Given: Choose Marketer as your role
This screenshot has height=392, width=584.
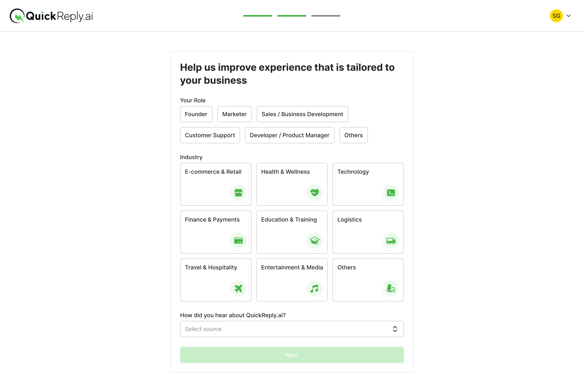Looking at the screenshot, I should (x=234, y=114).
